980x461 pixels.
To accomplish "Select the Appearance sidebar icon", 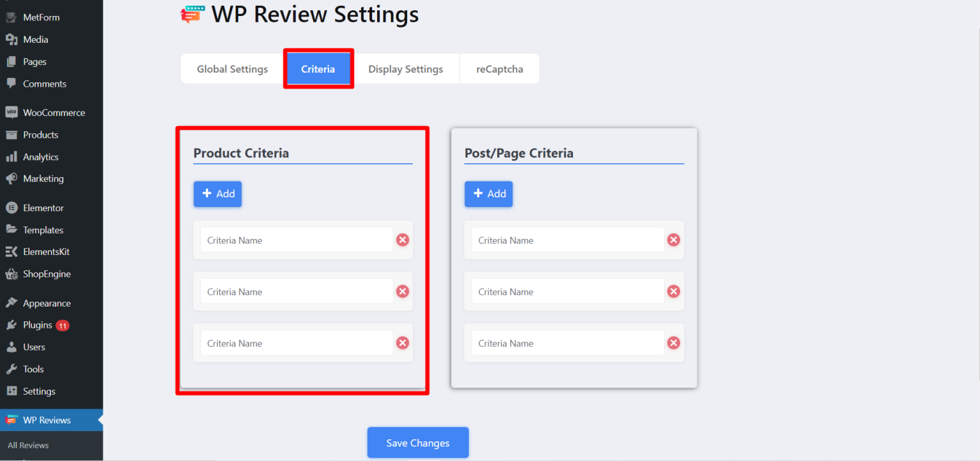I will 13,302.
